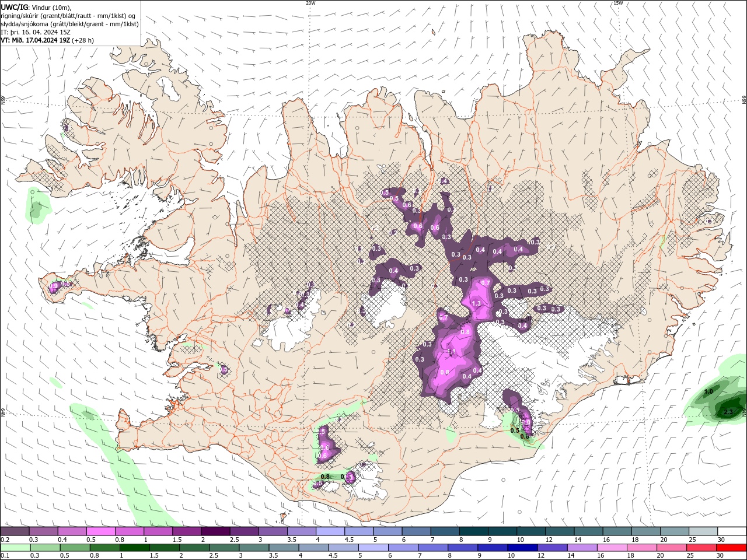Screen dimensions: 747x560
Task: Select the pale green 0.1 swatch on the lower scale
Action: (15, 547)
